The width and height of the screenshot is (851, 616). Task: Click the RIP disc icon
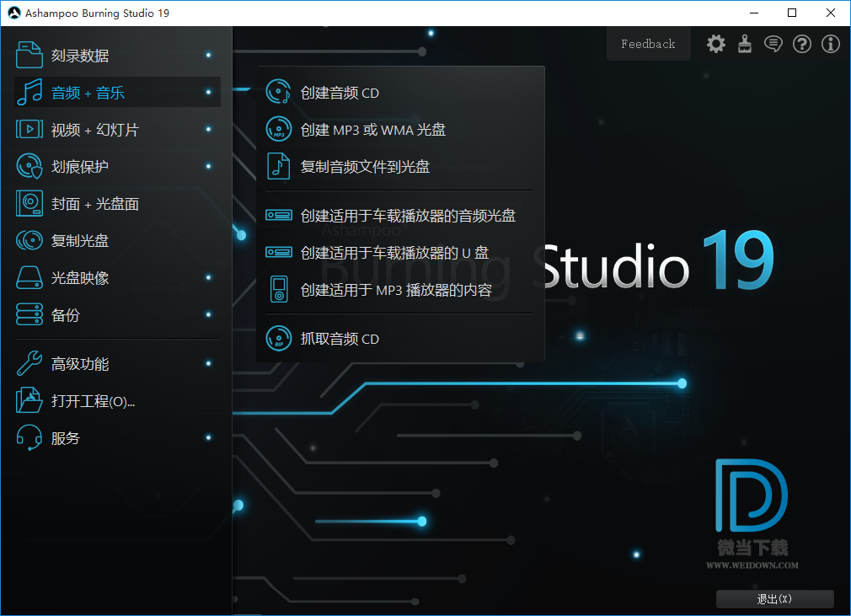(278, 338)
